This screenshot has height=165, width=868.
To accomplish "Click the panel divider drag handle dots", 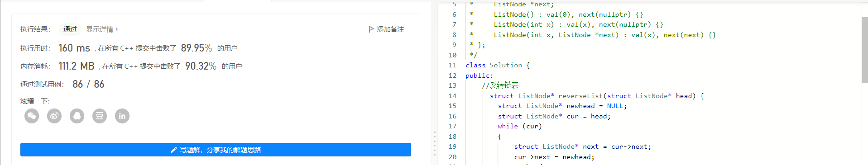I will [435, 143].
